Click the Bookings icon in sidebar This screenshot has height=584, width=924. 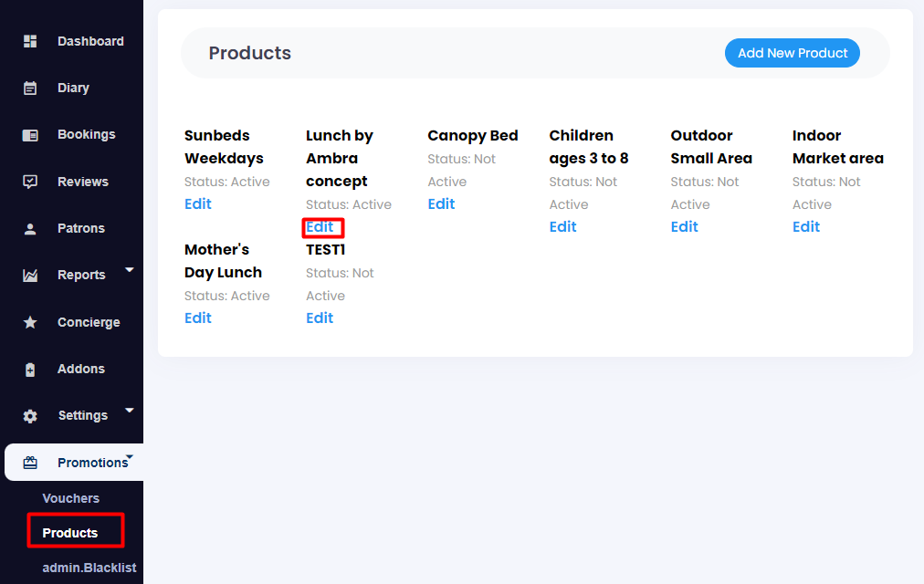30,135
